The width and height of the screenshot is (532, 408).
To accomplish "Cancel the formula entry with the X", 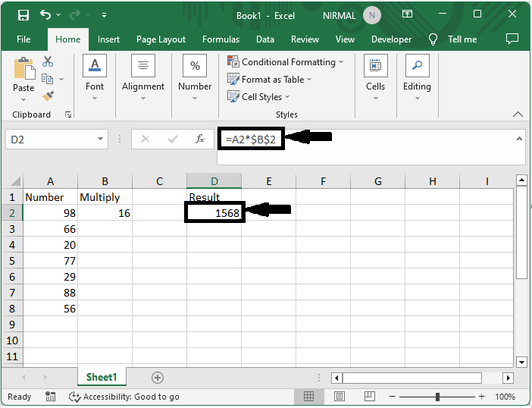I will point(146,139).
